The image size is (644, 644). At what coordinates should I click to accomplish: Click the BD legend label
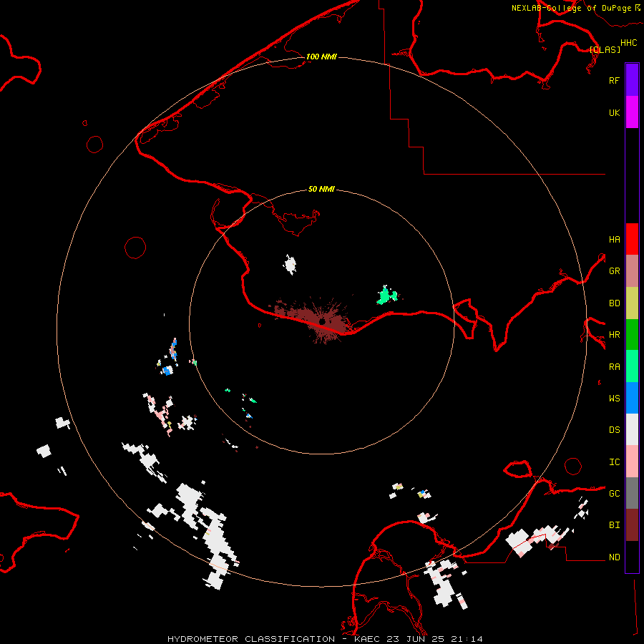(614, 303)
